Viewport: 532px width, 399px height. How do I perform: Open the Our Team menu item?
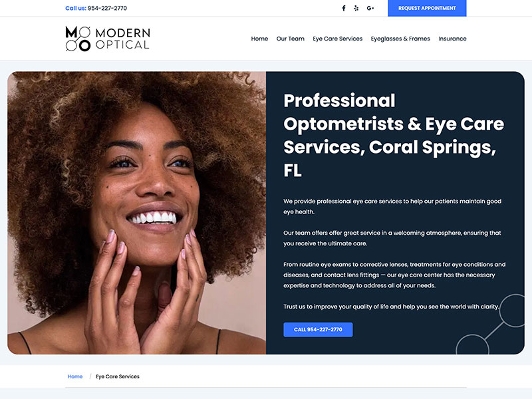click(x=291, y=39)
